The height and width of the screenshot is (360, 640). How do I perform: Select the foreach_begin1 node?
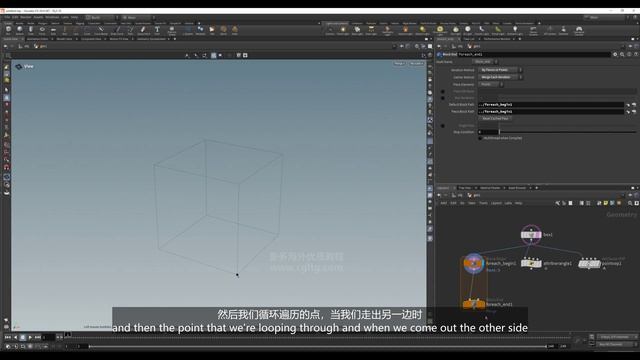click(474, 264)
